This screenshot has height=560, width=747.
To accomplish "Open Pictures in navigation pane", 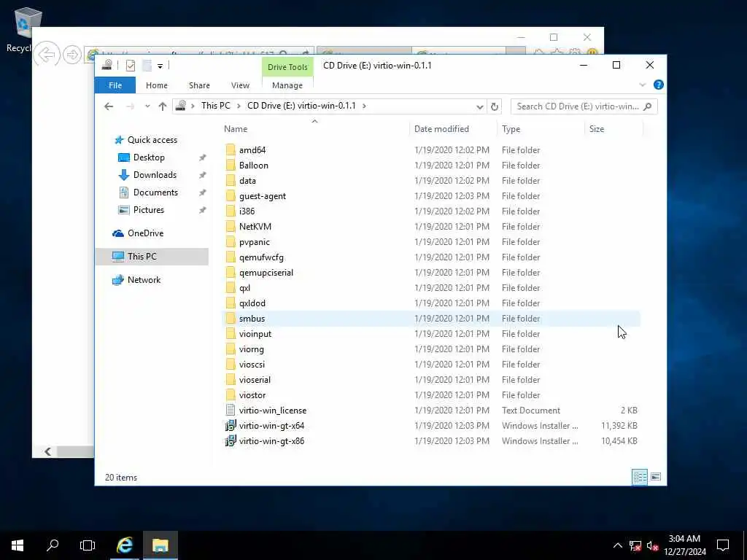I will pos(148,210).
